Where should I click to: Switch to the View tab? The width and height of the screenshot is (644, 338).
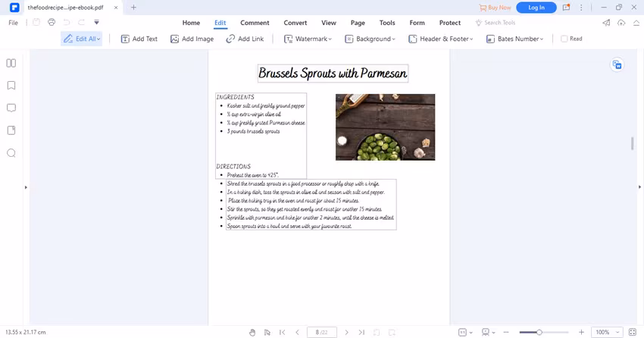[x=329, y=23]
